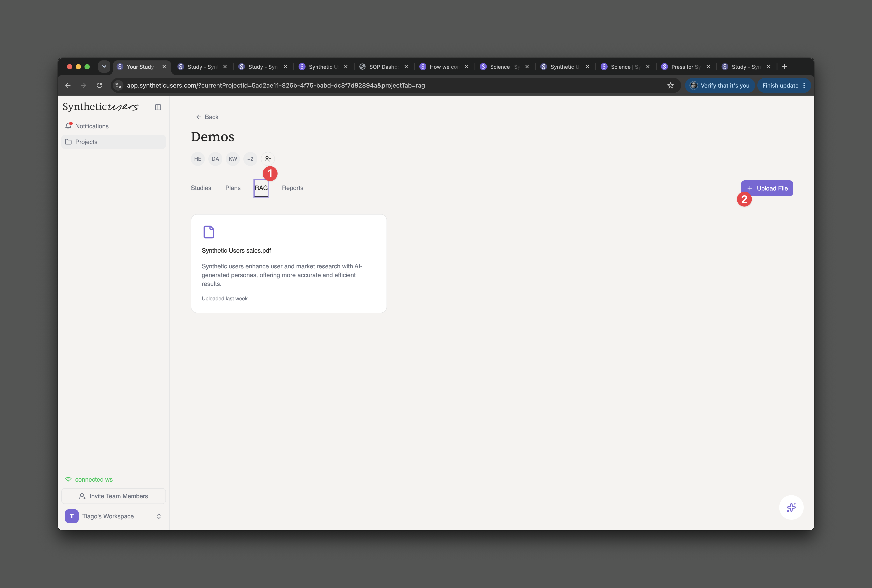Click the T workspace avatar
872x588 pixels.
pyautogui.click(x=72, y=516)
